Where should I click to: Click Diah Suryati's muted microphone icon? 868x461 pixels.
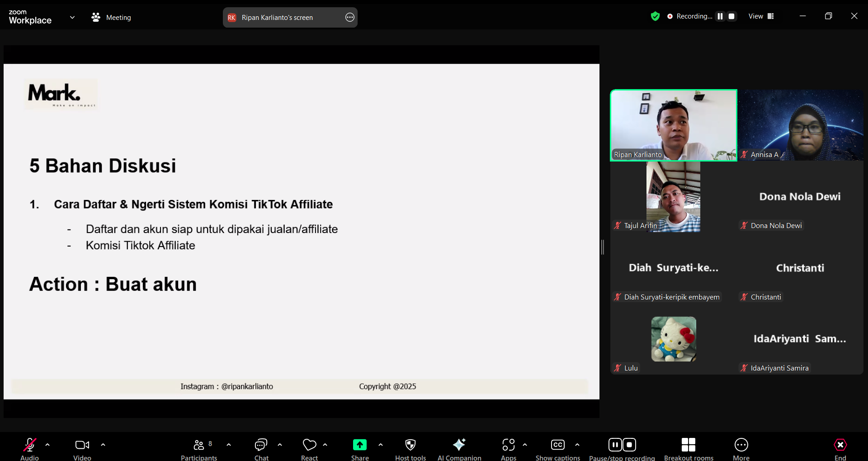point(618,297)
